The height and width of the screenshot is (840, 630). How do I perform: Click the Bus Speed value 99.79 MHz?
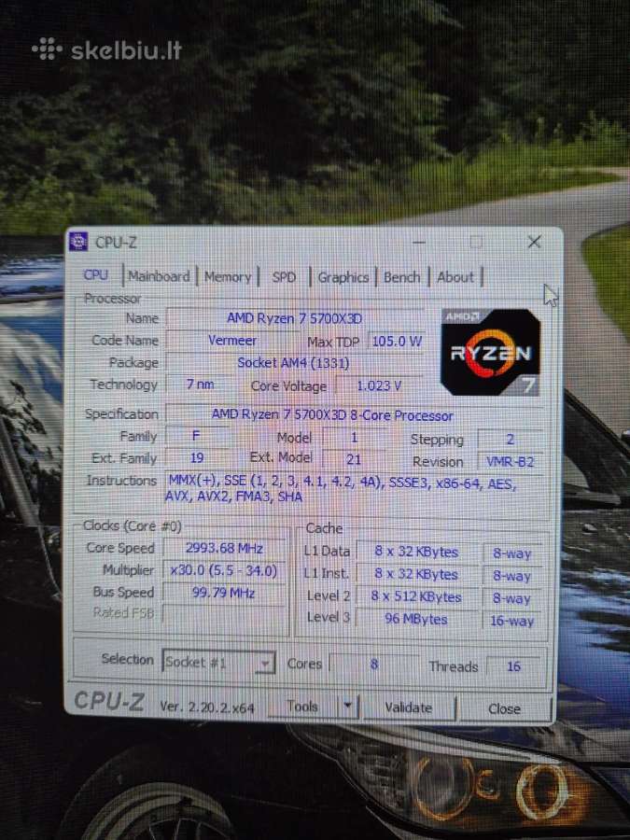point(224,593)
